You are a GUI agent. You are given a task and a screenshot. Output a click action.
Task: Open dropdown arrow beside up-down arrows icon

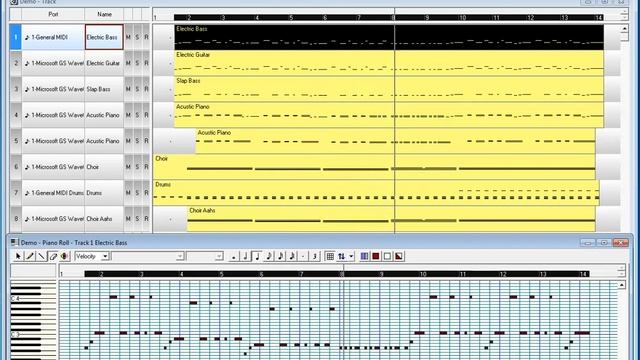pyautogui.click(x=351, y=256)
